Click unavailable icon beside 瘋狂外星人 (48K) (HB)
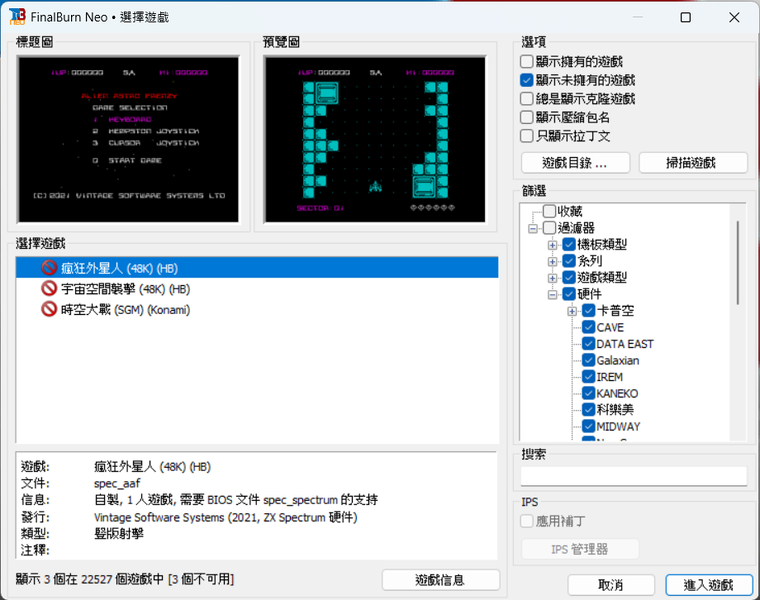Screen dimensions: 760x600 click(49, 268)
